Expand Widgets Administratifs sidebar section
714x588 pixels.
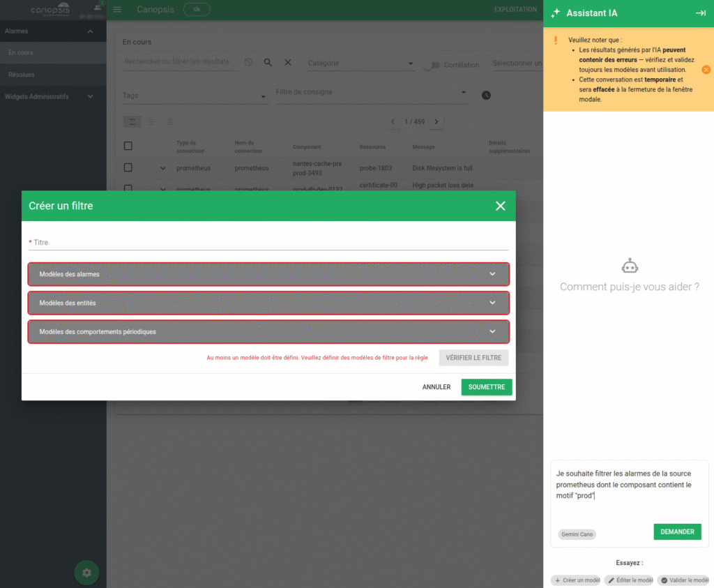(x=53, y=96)
